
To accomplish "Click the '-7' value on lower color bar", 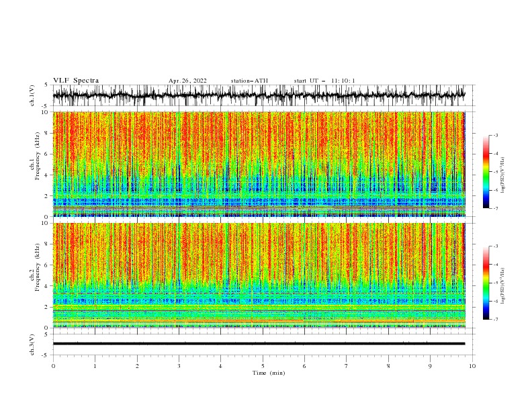I will coord(495,320).
